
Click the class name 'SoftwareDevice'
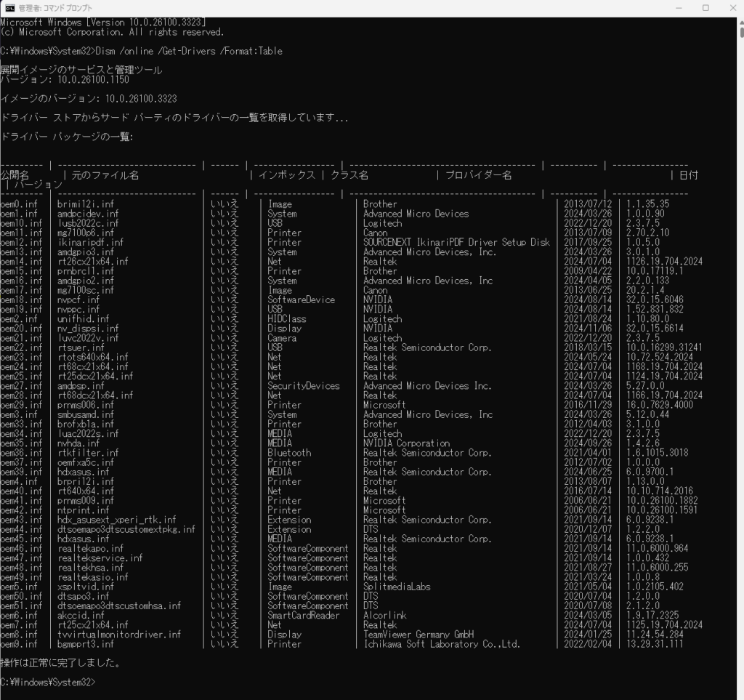tap(302, 300)
